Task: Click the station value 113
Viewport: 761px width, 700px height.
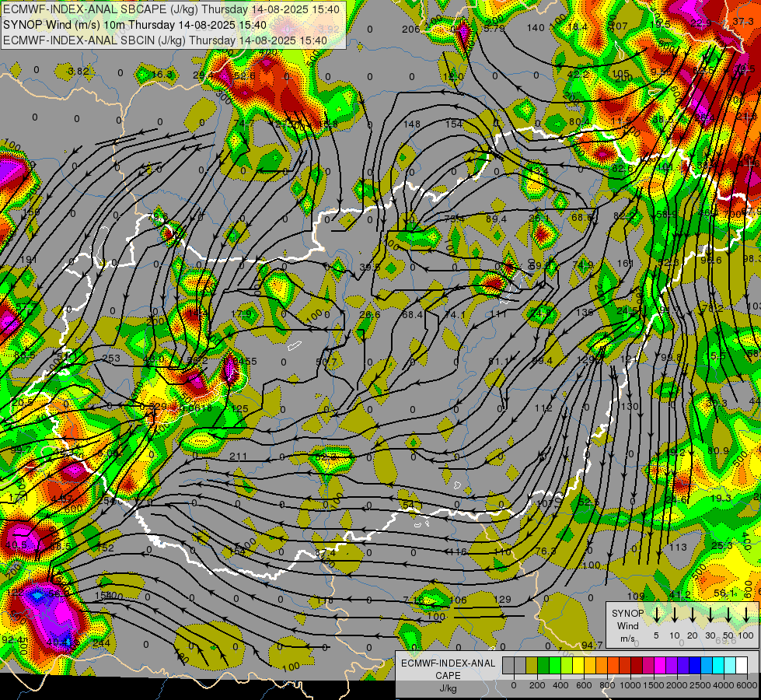Action: (x=678, y=548)
